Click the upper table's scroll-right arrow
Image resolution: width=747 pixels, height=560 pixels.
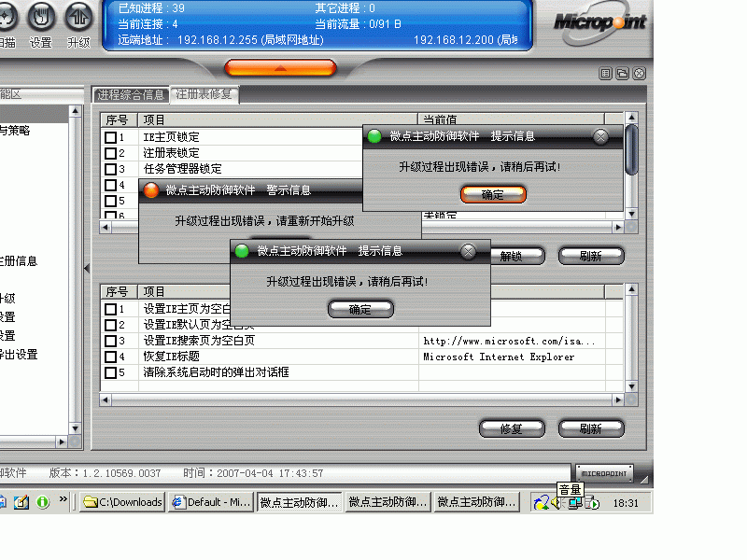(618, 228)
